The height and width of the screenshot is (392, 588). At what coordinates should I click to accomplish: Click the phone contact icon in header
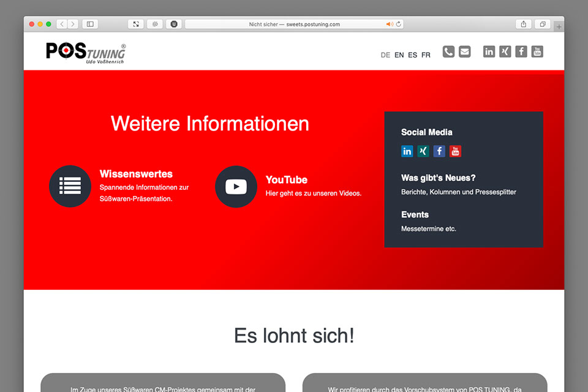pos(448,52)
